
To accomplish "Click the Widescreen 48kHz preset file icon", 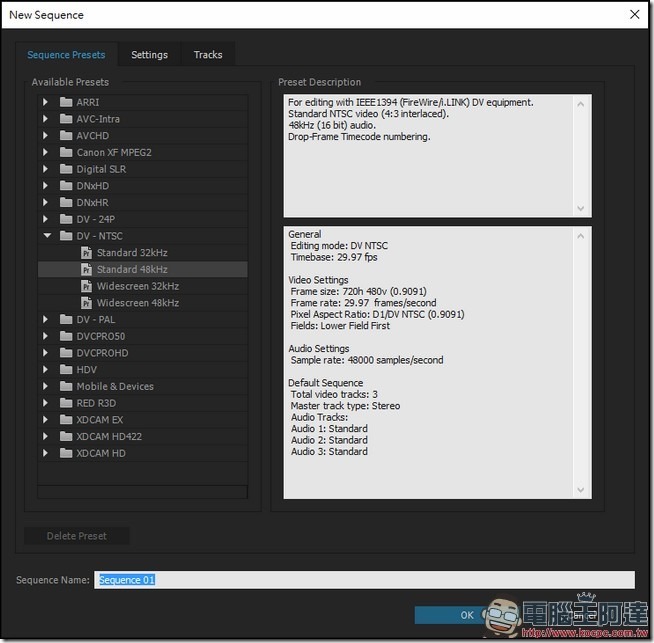I will 86,303.
